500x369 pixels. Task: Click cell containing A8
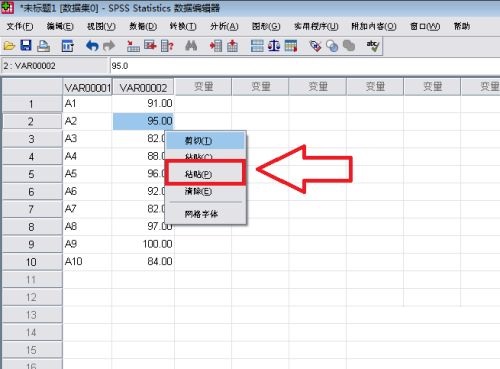87,227
